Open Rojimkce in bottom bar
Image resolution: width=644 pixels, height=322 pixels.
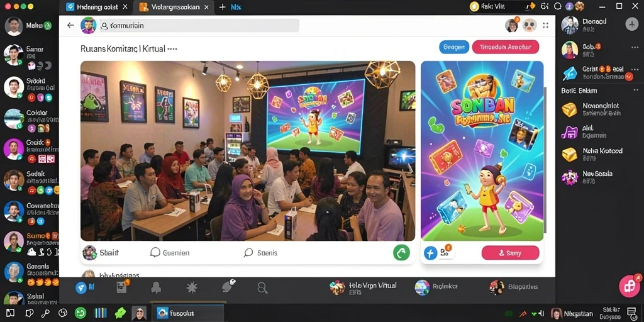pyautogui.click(x=436, y=287)
